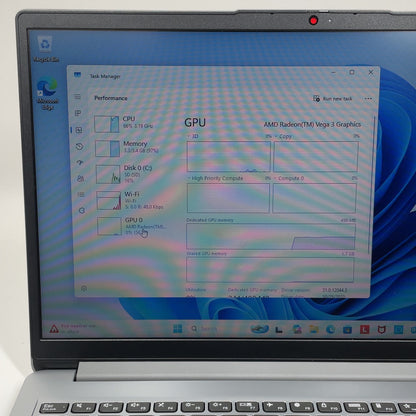Open Task Manager Settings gear
The width and height of the screenshot is (416, 416).
pyautogui.click(x=84, y=288)
